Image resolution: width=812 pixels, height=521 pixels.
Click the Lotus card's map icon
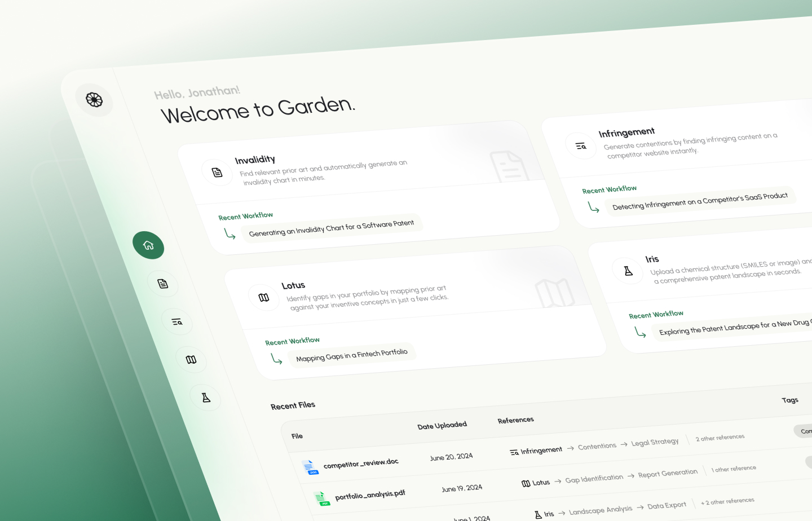pyautogui.click(x=264, y=298)
